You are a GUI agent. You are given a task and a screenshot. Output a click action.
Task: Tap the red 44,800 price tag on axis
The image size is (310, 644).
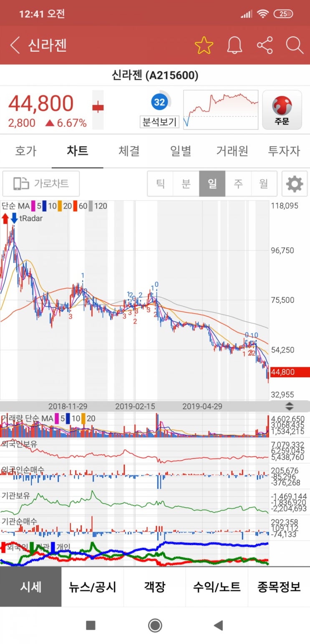point(290,372)
